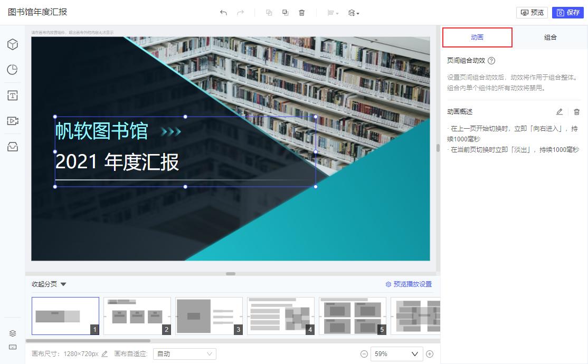Open the chart component icon in sidebar
This screenshot has height=364, width=588.
click(13, 69)
